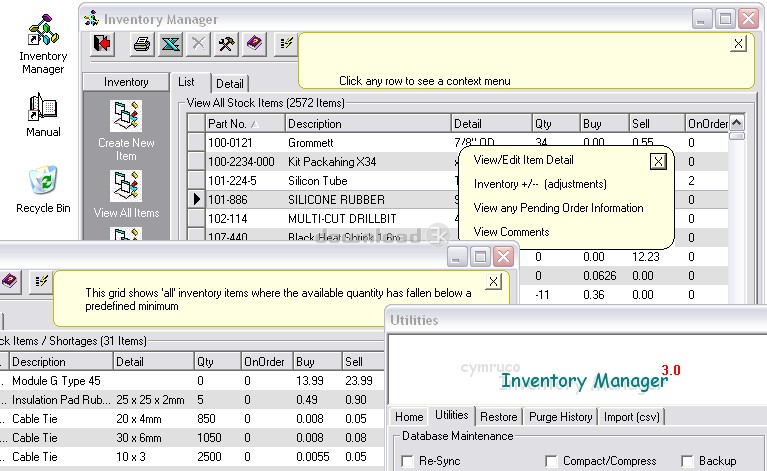The height and width of the screenshot is (471, 767).
Task: Click the stock grid scrollbar thumb
Action: pos(737,136)
